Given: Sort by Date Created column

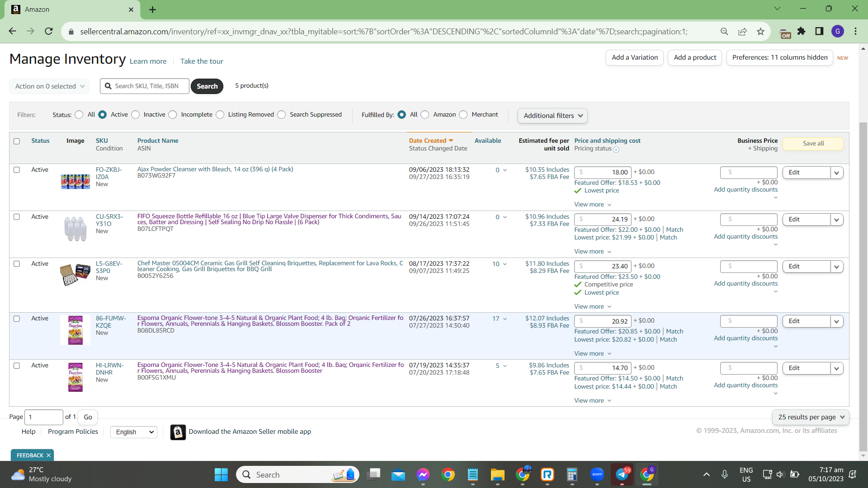Looking at the screenshot, I should tap(431, 141).
